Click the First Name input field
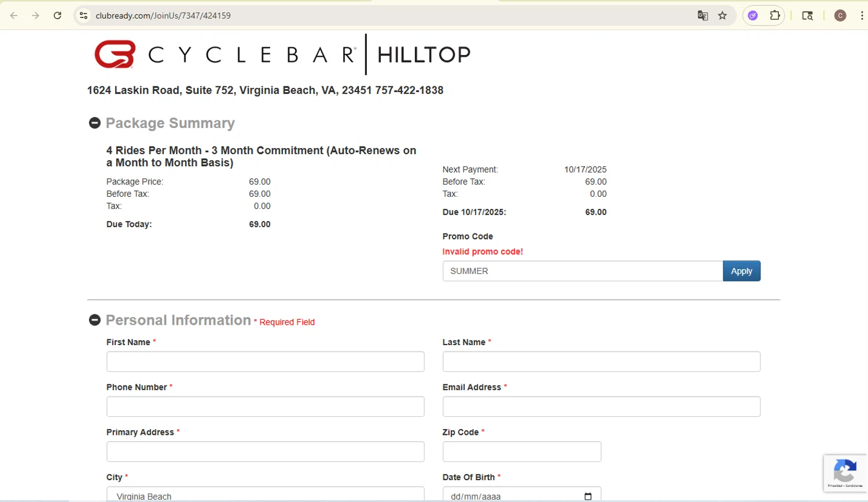The height and width of the screenshot is (502, 868). tap(265, 362)
